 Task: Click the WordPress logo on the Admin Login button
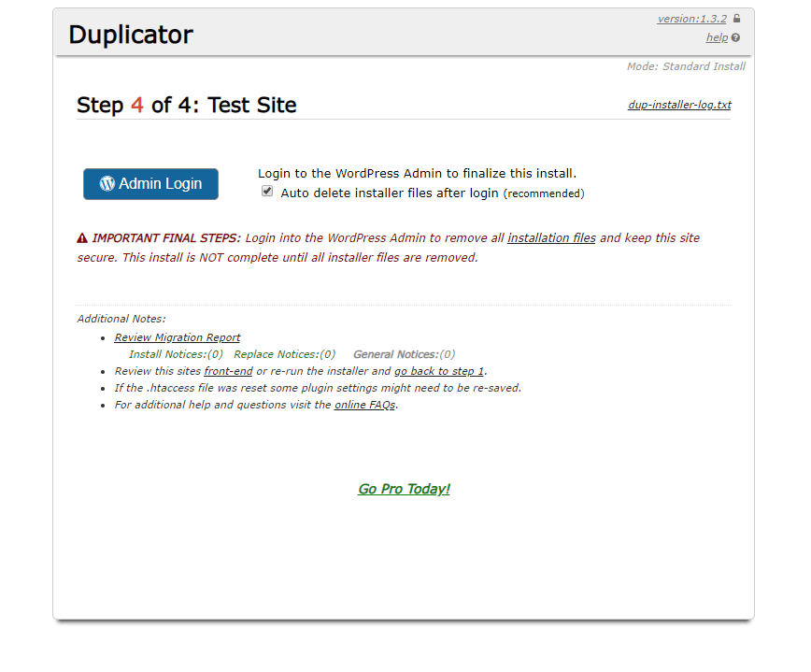click(107, 184)
